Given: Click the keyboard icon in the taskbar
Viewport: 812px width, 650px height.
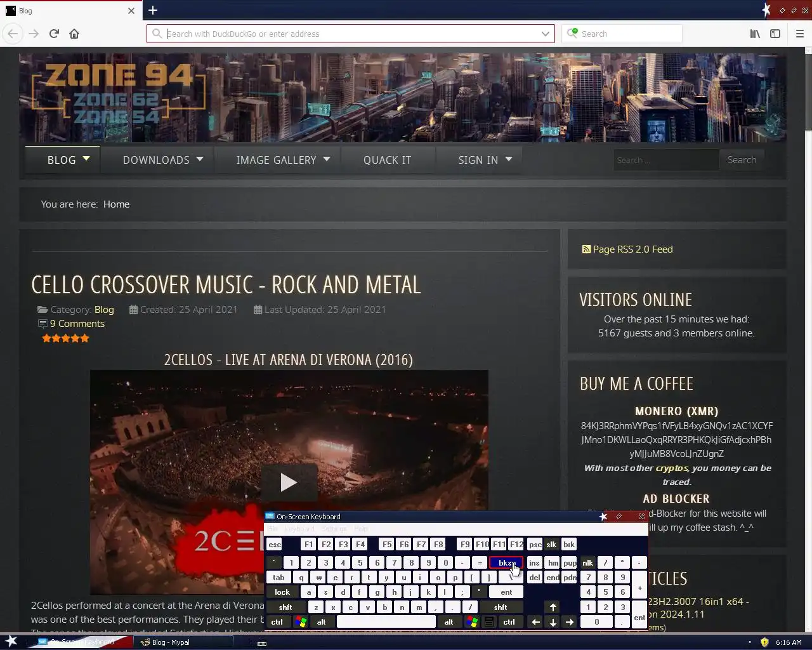Looking at the screenshot, I should [x=261, y=642].
